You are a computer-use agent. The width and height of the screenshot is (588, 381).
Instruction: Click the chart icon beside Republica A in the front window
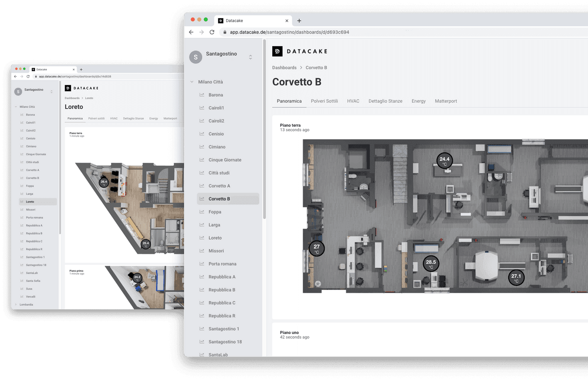coord(202,277)
